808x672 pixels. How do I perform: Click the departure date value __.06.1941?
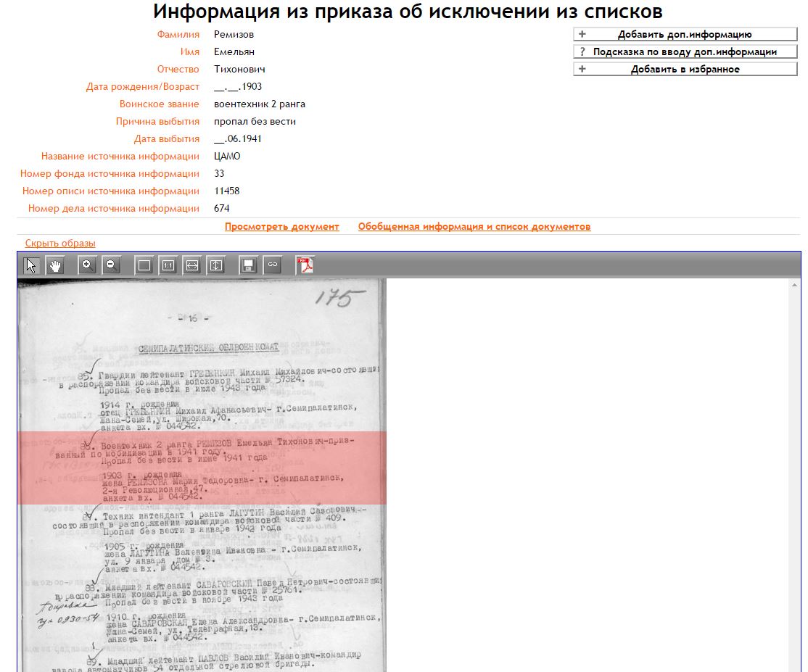238,138
